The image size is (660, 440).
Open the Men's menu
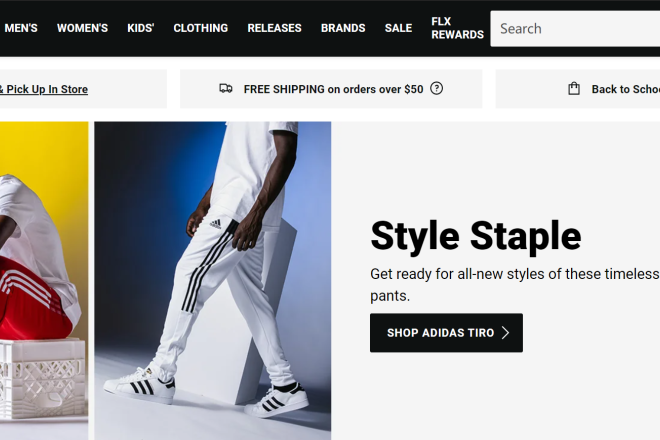(x=21, y=28)
